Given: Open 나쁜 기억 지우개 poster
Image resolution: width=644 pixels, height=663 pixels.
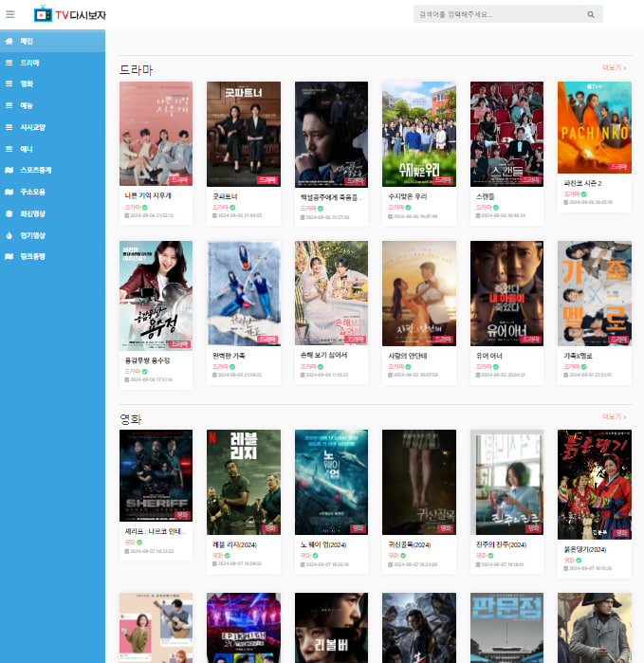Looking at the screenshot, I should (156, 134).
